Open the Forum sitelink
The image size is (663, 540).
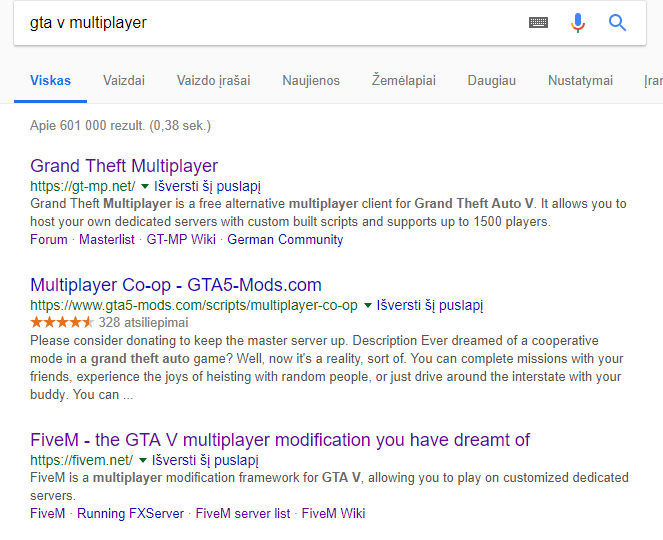pos(49,239)
